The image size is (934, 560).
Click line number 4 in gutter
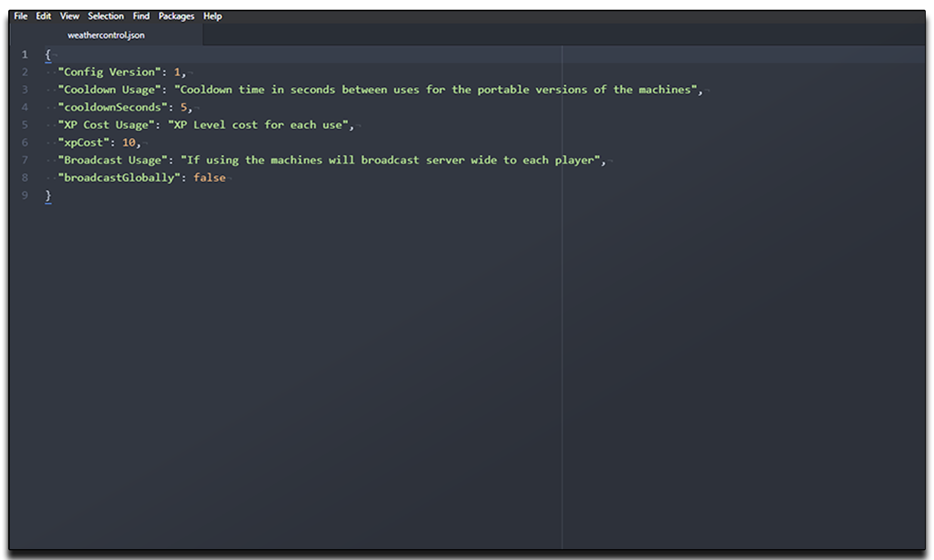point(25,107)
